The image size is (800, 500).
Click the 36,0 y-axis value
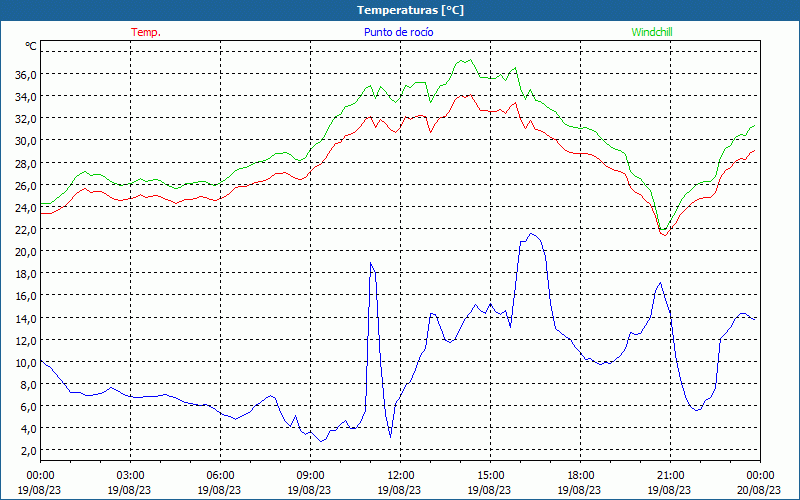(26, 74)
